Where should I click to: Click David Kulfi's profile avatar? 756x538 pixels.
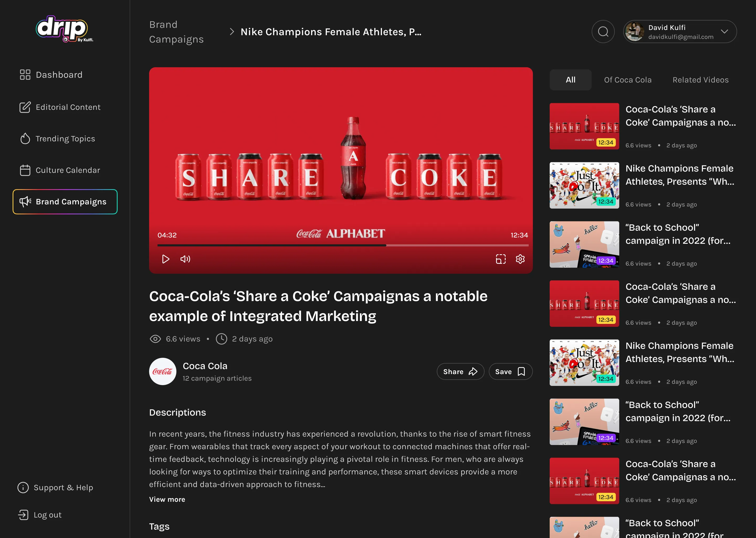pyautogui.click(x=635, y=32)
